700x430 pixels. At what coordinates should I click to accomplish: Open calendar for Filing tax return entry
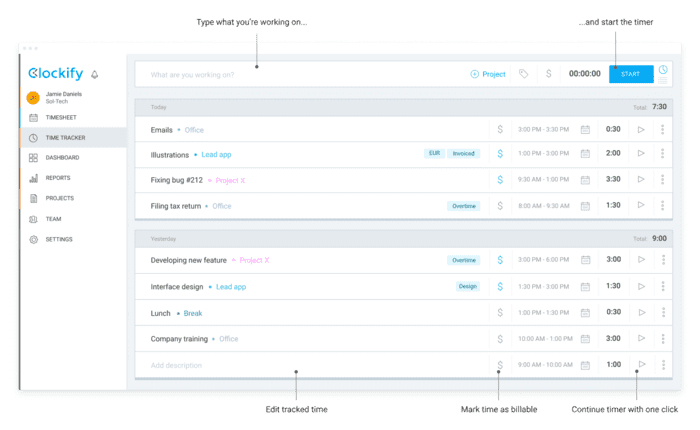[x=585, y=206]
